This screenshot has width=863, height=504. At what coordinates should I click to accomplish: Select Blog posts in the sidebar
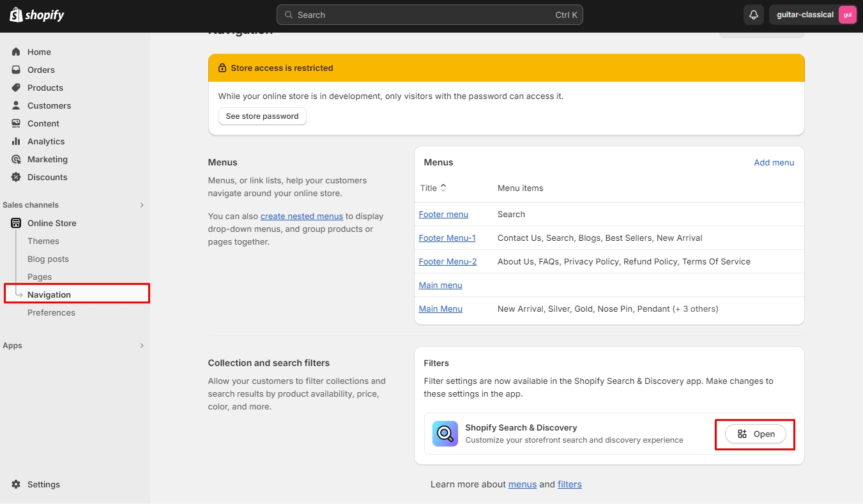pyautogui.click(x=48, y=259)
